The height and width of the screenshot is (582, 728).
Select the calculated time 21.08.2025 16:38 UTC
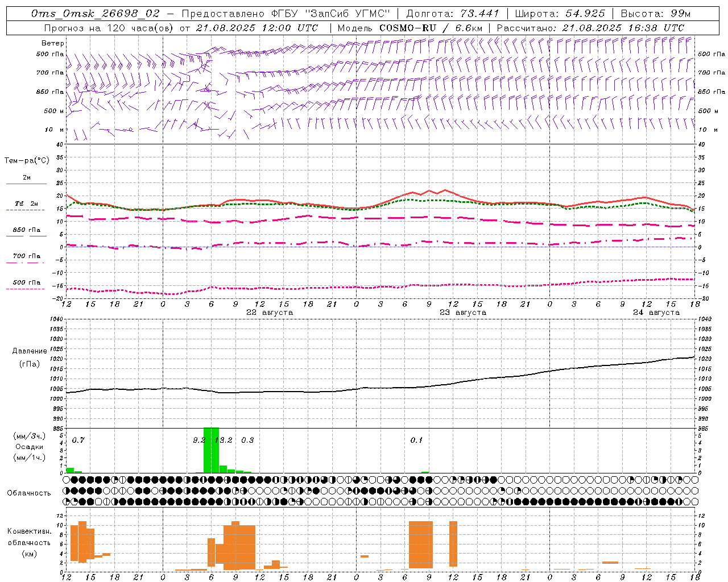tap(623, 28)
